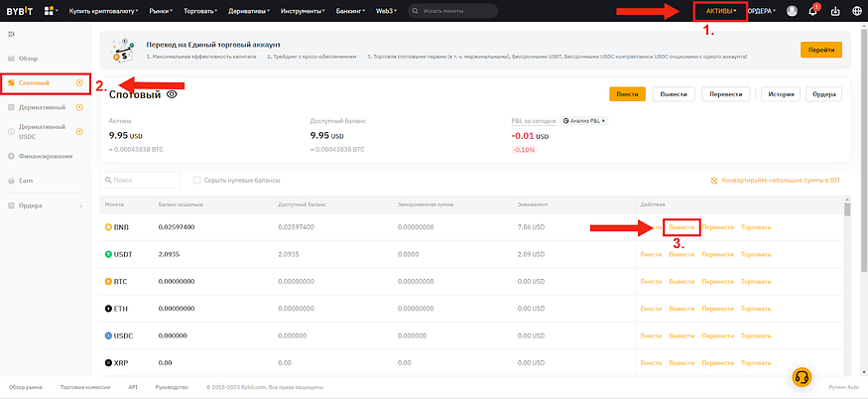Expand Банкинг dropdown menu
868x399 pixels.
[x=351, y=11]
